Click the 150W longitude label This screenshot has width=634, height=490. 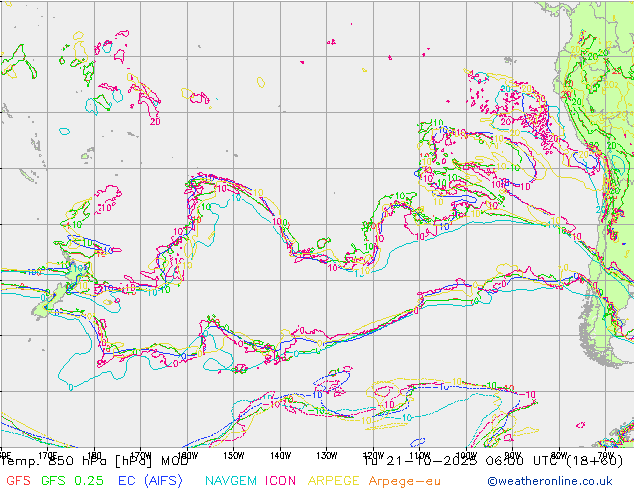(234, 456)
